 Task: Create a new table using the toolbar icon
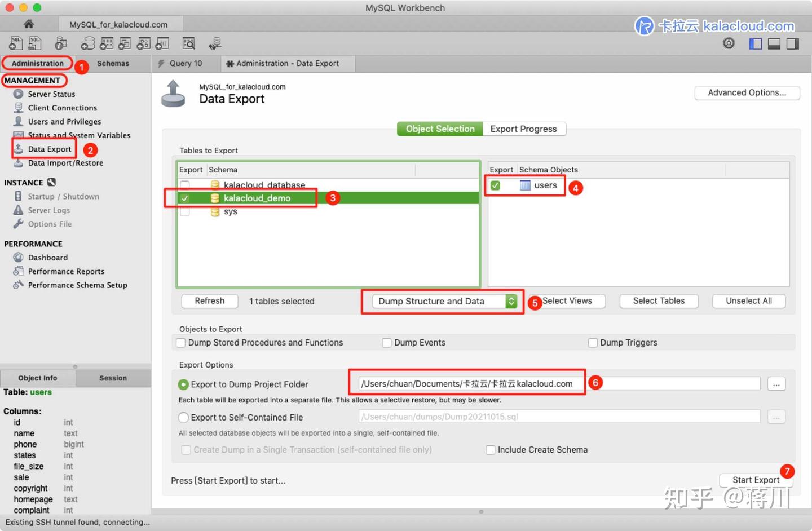106,43
